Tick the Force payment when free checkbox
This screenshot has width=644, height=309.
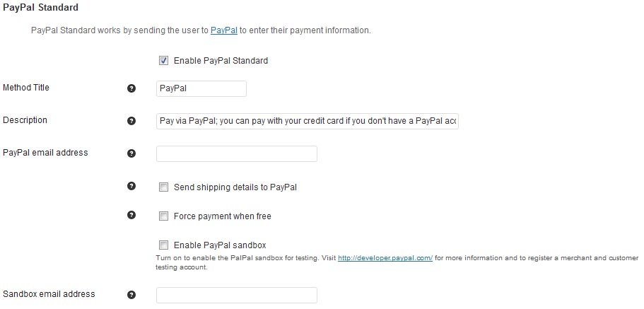pos(163,216)
